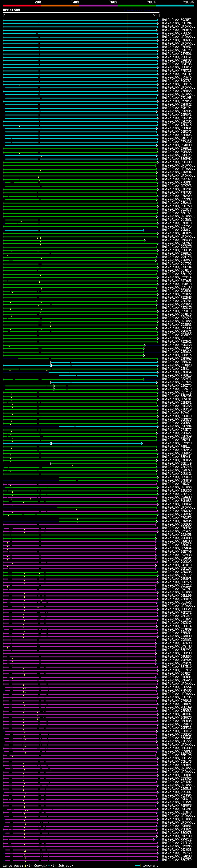Open hit UniRef100_Q259Y8

coord(177,443)
